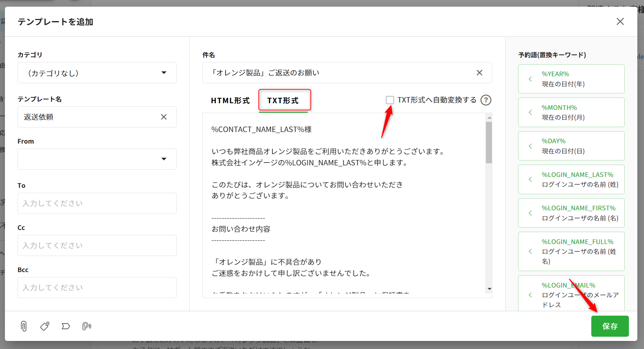644x349 pixels.
Task: Close the テンプレートを追加 dialog
Action: point(620,22)
